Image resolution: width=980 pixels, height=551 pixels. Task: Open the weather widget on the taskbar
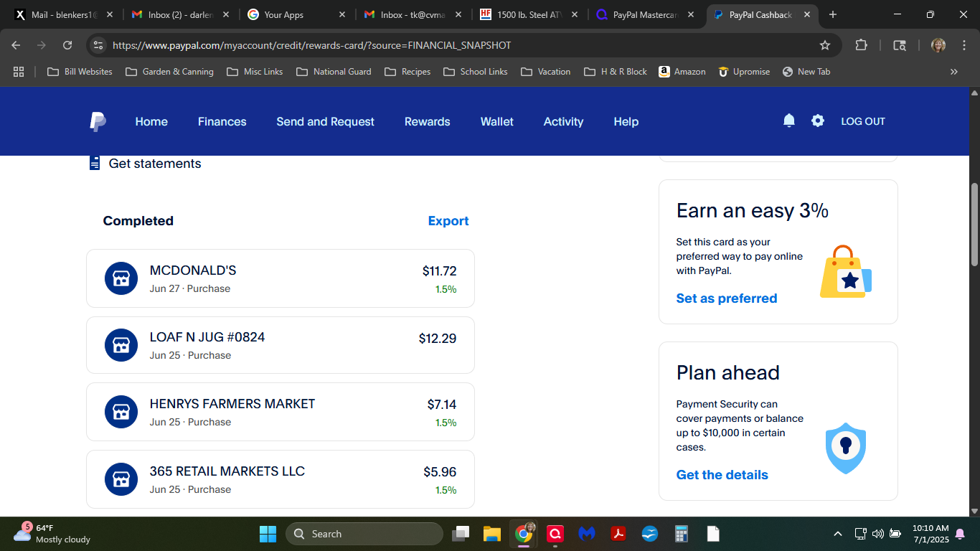52,534
